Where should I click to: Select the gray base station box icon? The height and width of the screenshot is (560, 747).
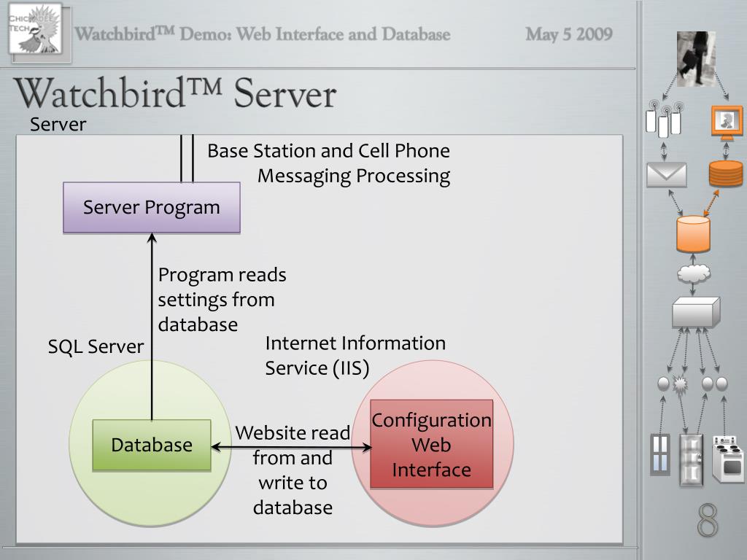pos(695,312)
